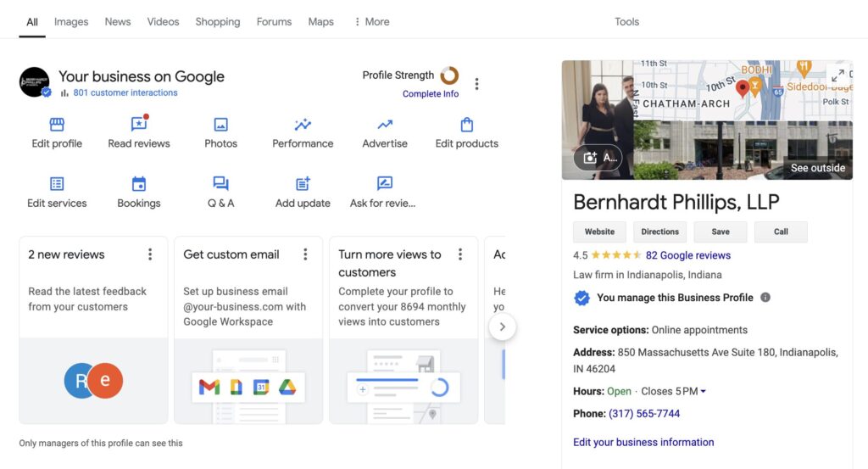
Task: Open the Photos icon
Action: click(x=220, y=125)
